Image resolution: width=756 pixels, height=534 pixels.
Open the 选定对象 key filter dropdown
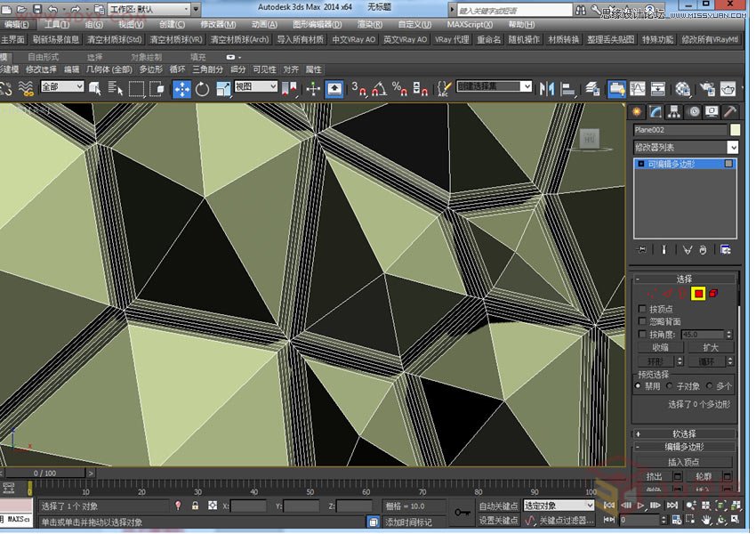click(558, 506)
